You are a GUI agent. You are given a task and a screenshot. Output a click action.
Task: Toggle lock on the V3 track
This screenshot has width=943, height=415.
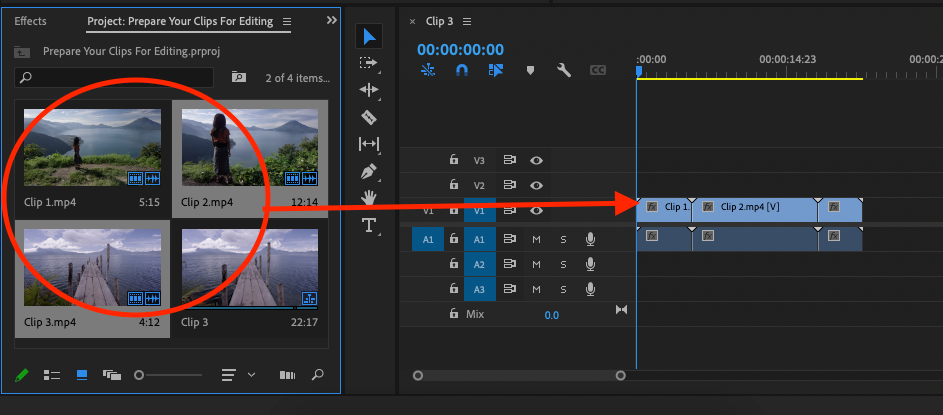click(x=453, y=160)
